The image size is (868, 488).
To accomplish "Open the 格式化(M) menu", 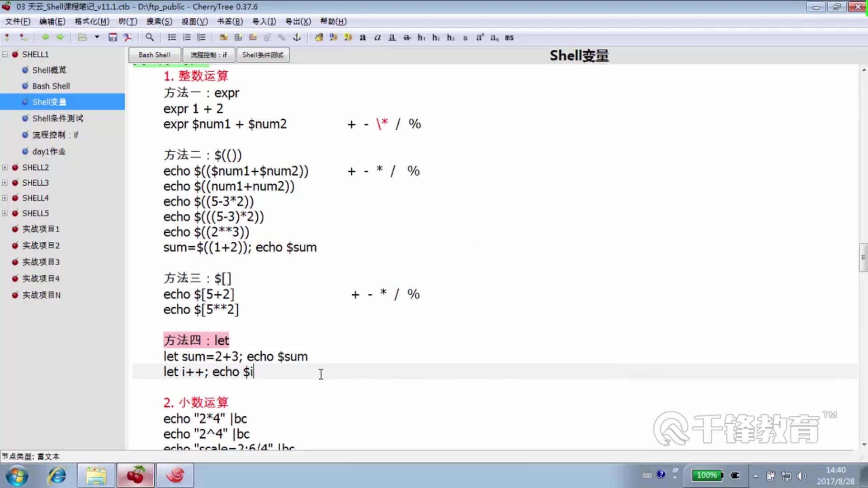I will (x=92, y=21).
